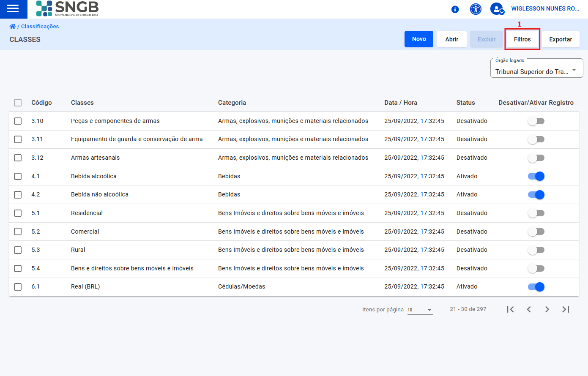Activate the Comercial record switch

tap(536, 232)
